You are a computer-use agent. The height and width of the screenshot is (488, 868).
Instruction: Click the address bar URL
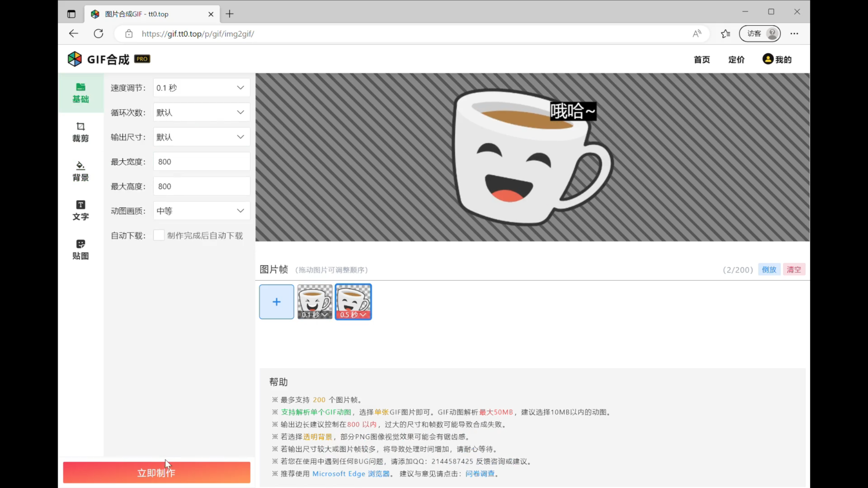pyautogui.click(x=198, y=34)
